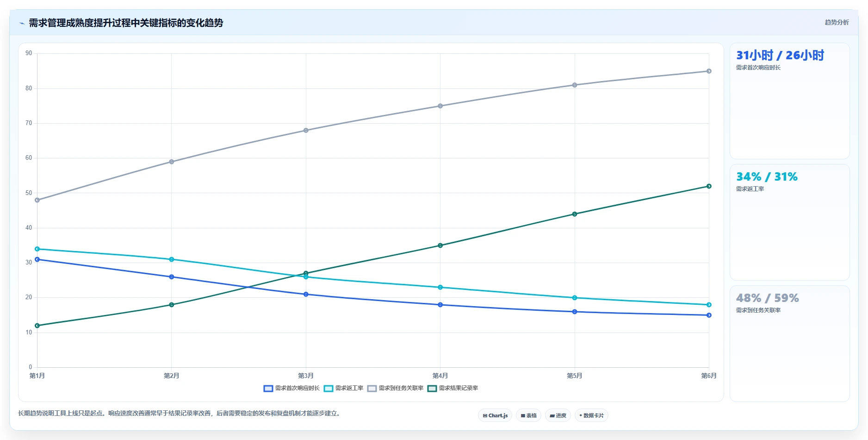Select the 第3月 point on 需求到任务关联率 line

[x=306, y=130]
